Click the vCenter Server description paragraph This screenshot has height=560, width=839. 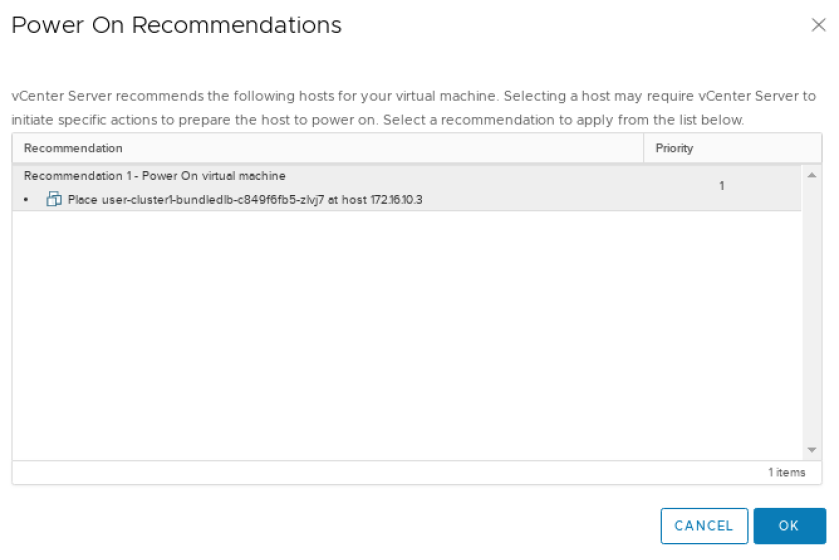(x=412, y=108)
